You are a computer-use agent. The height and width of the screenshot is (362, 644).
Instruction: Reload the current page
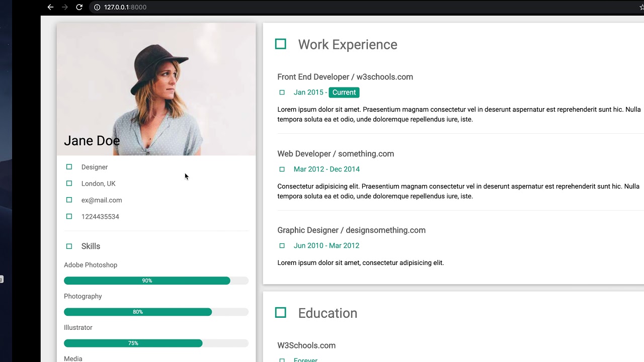79,7
